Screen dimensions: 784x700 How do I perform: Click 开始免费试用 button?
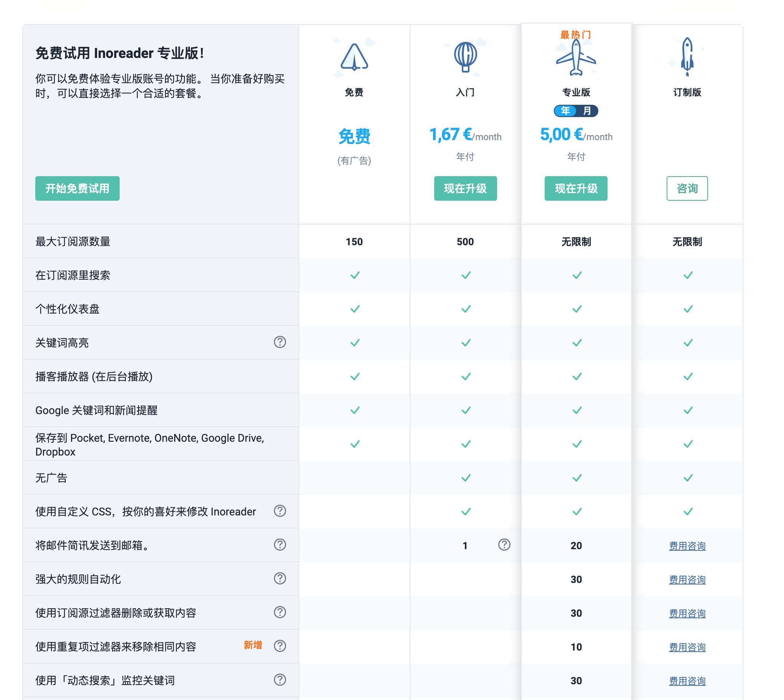(77, 188)
